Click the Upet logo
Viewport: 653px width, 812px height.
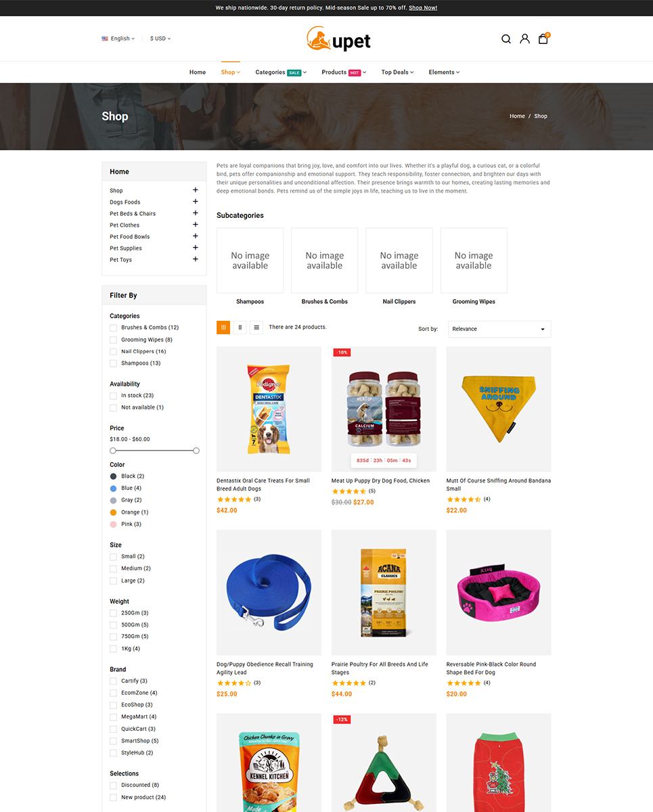[x=338, y=39]
